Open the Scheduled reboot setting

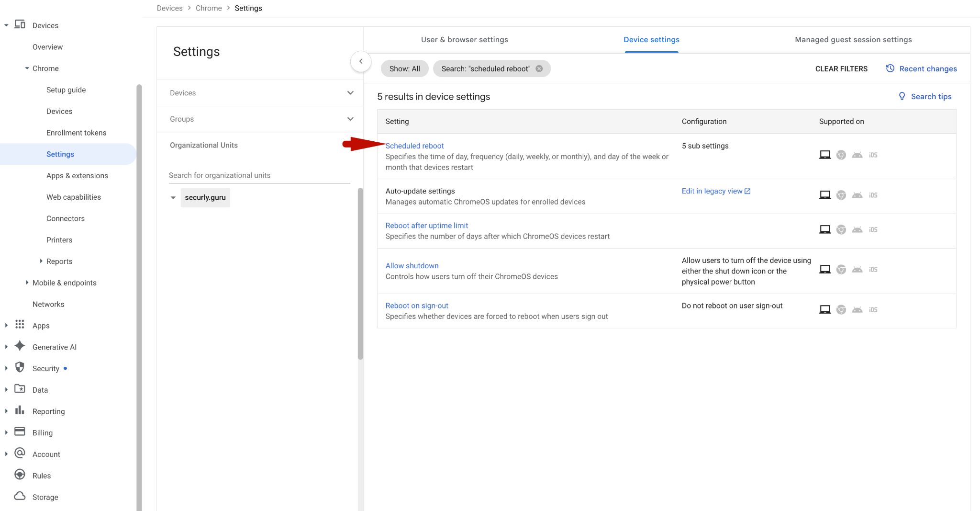pyautogui.click(x=414, y=146)
